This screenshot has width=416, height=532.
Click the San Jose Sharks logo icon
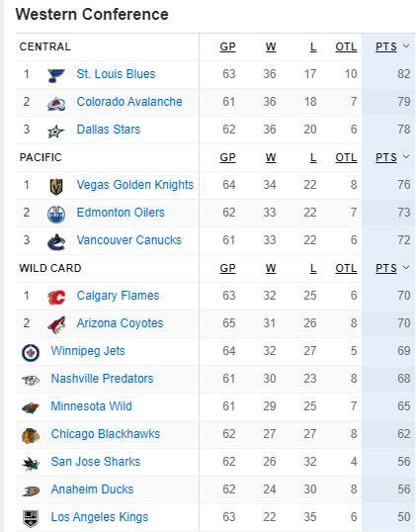pyautogui.click(x=31, y=464)
